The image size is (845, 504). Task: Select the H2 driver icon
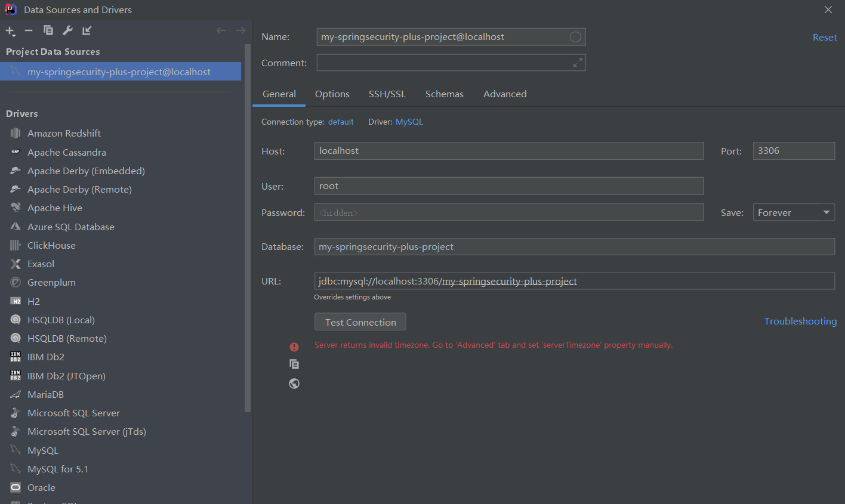point(16,301)
